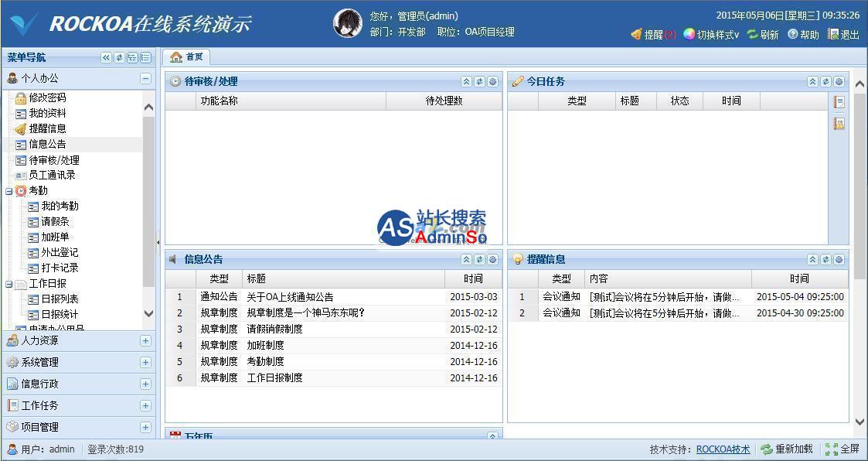The image size is (868, 461).
Task: Select reminder row dated 2015-04-30 09:25:00
Action: coord(678,313)
